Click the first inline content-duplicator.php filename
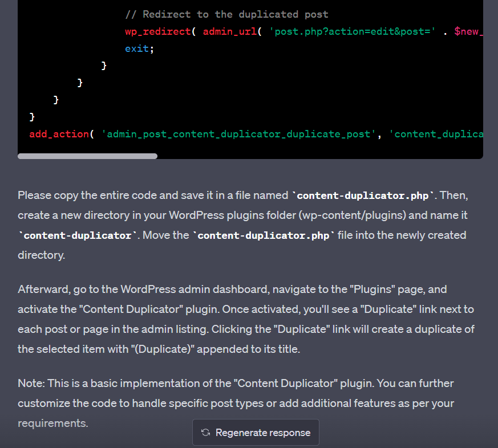 pos(364,196)
